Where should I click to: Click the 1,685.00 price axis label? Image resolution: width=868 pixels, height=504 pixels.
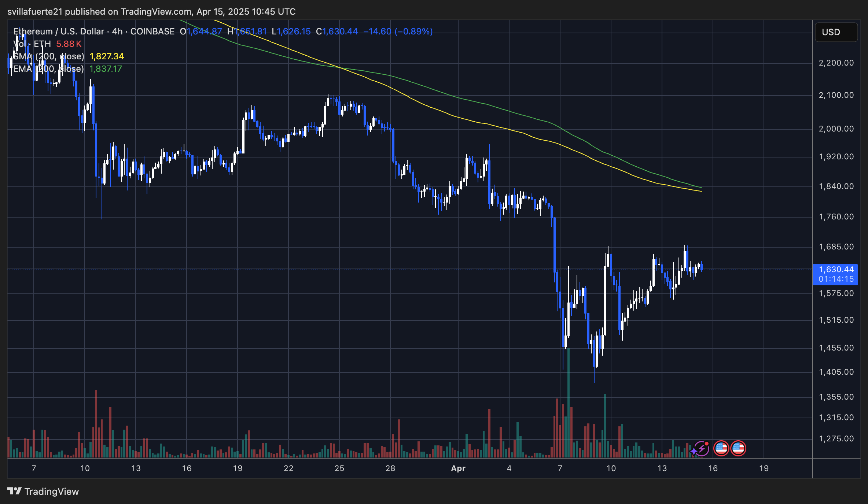click(836, 247)
